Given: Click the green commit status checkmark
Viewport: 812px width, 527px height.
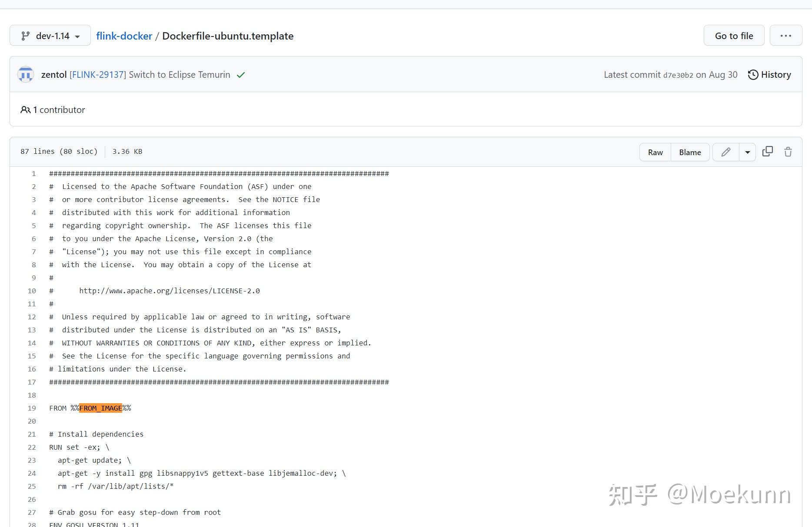Looking at the screenshot, I should (240, 75).
